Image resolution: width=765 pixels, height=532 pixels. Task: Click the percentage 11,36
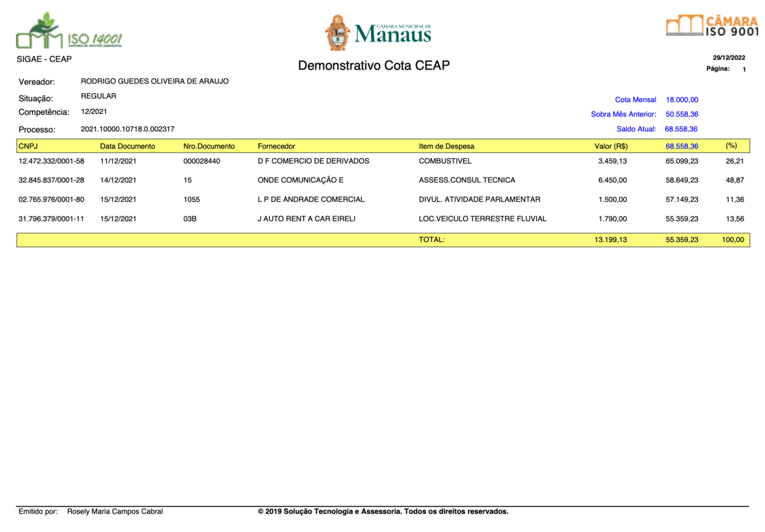(735, 199)
